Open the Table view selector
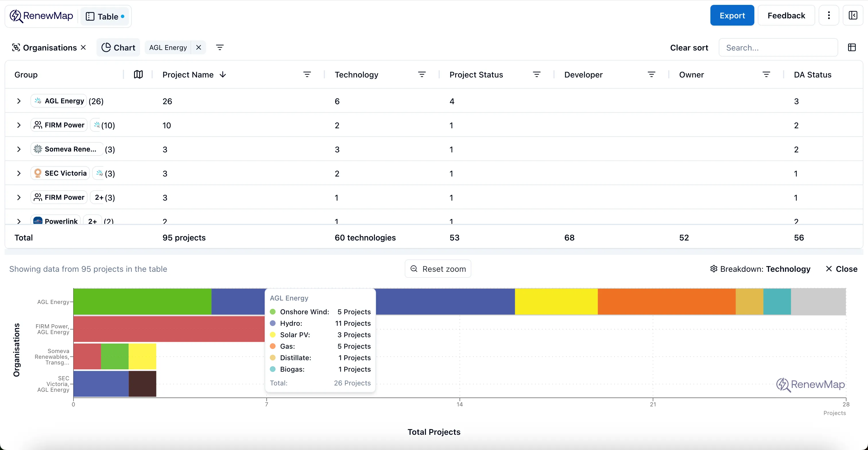This screenshot has width=868, height=450. [x=105, y=16]
